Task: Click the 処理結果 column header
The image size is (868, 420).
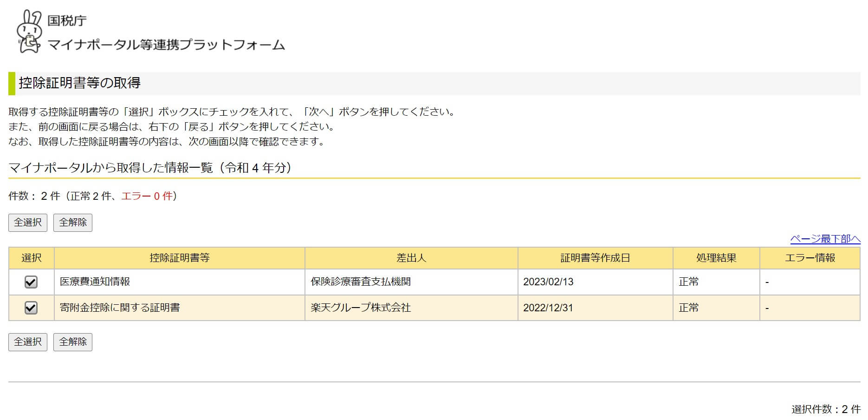Action: 716,258
